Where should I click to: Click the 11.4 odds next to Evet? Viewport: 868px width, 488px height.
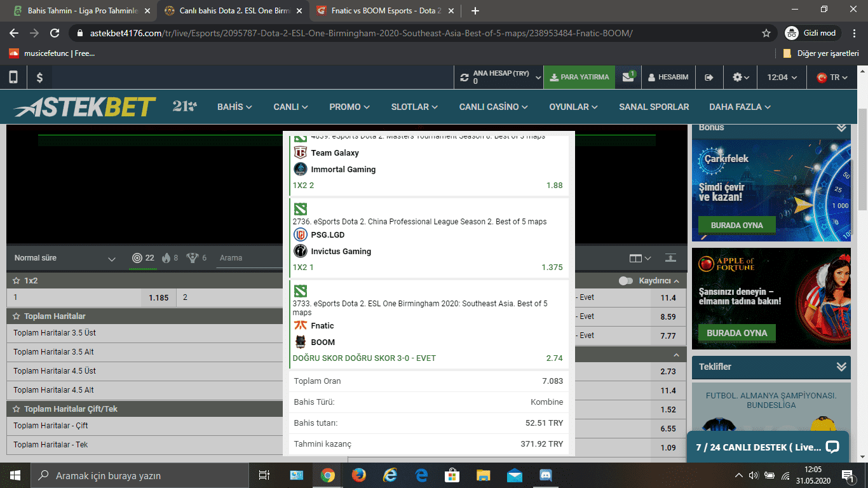[x=668, y=297]
